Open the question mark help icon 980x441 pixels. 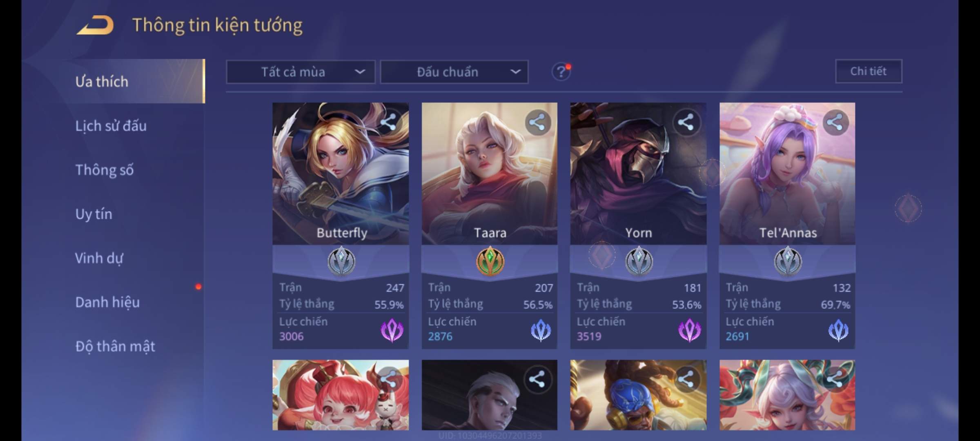click(x=561, y=72)
